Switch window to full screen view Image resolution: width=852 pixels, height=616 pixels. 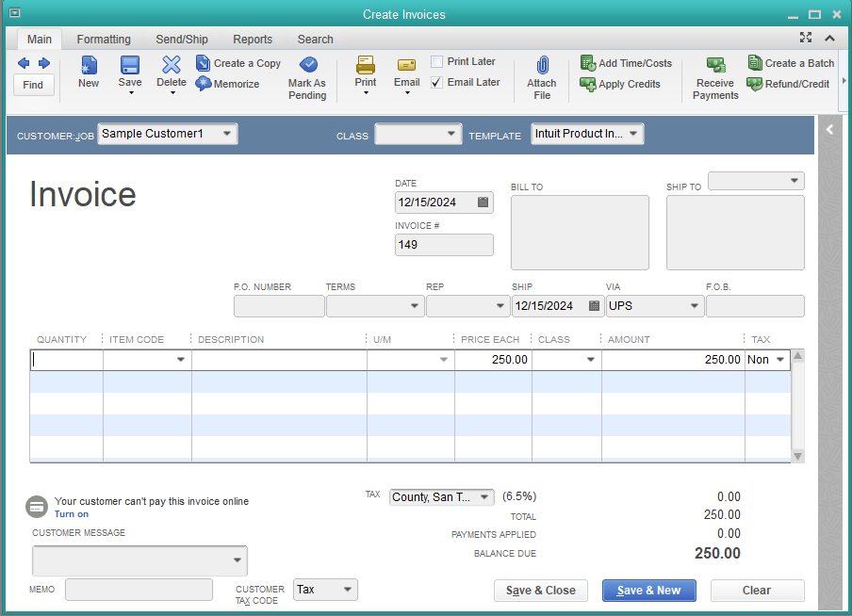click(x=806, y=38)
